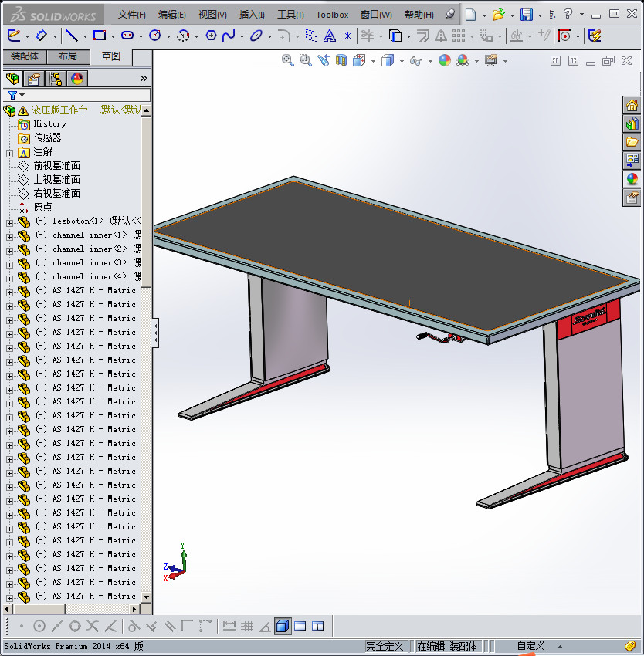This screenshot has width=644, height=656.
Task: Open File Explorer in task pane
Action: [632, 142]
